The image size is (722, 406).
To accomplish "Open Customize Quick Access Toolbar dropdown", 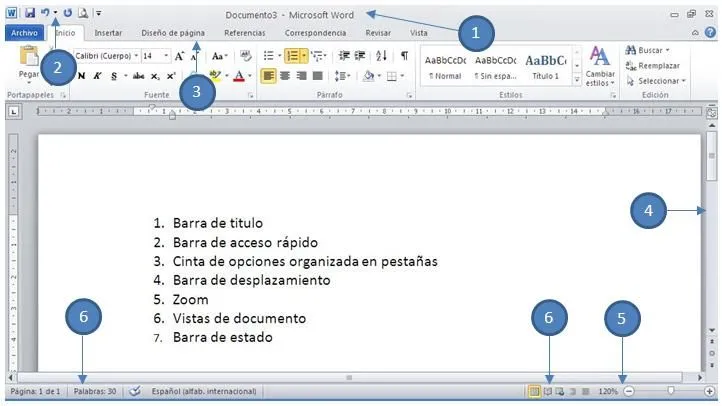I will click(x=99, y=13).
